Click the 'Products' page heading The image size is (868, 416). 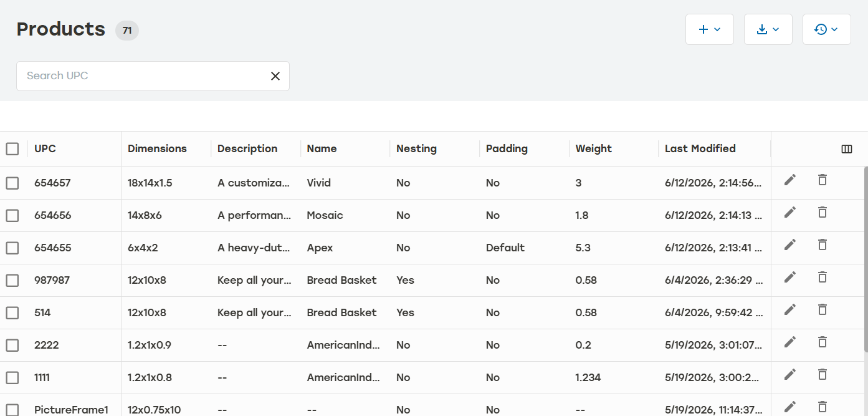click(x=61, y=29)
